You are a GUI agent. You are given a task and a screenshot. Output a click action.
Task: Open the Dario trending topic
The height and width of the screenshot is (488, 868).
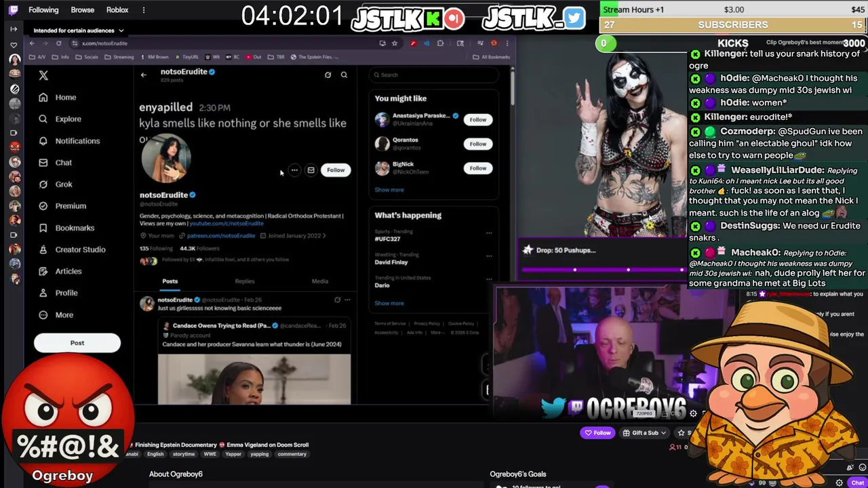tap(382, 285)
